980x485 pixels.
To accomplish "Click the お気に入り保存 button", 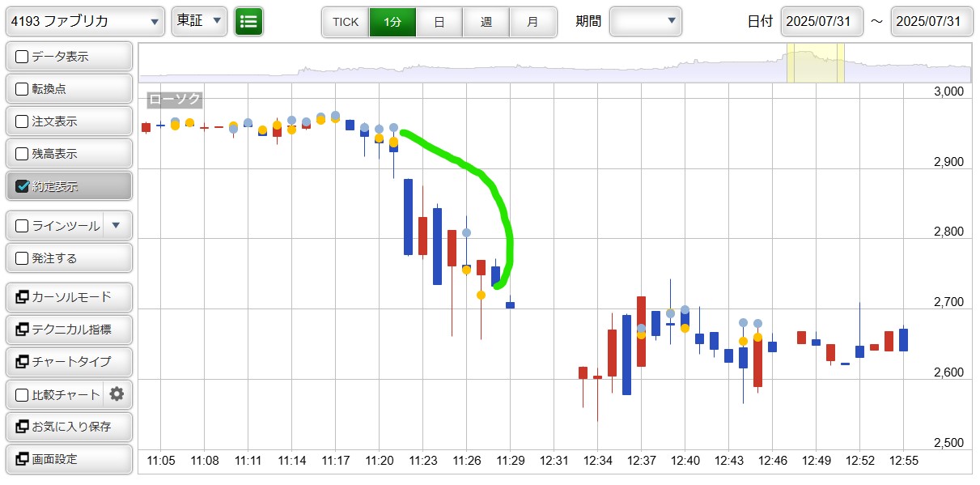I will click(69, 426).
